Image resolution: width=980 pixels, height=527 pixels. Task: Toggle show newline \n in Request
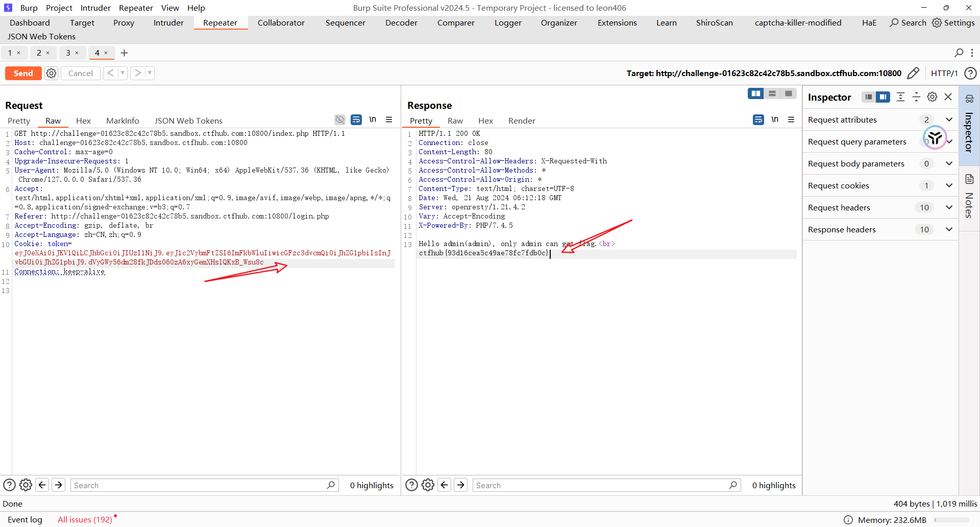point(373,119)
